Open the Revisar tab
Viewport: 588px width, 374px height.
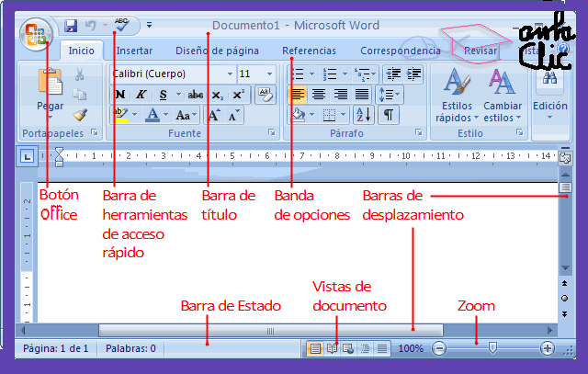coord(481,51)
